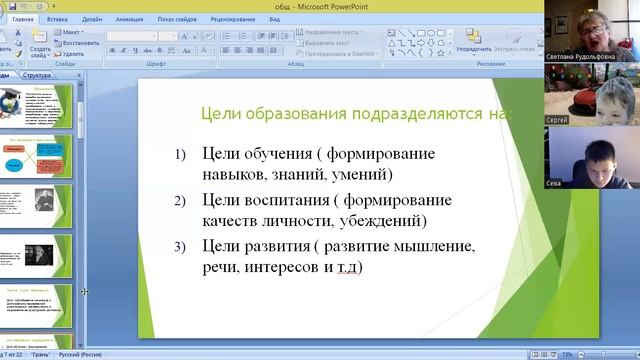Open the Columns dropdown icon
The height and width of the screenshot is (360, 640).
pos(276,50)
